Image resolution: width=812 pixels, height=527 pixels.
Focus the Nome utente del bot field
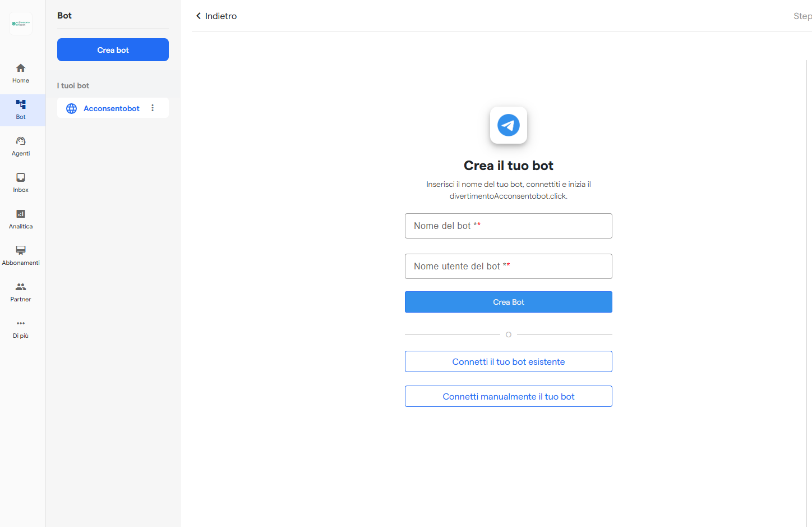(508, 266)
